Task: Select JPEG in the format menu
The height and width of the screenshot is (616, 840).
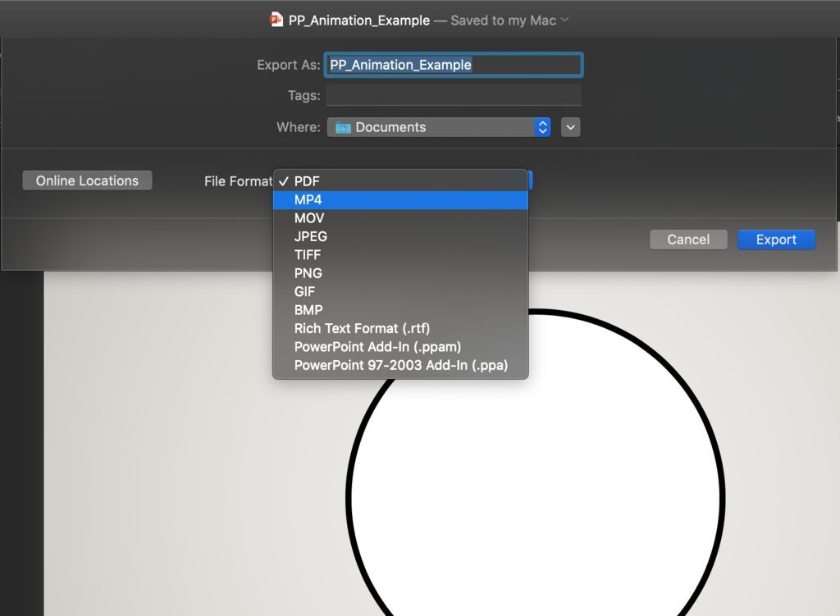Action: click(x=400, y=236)
